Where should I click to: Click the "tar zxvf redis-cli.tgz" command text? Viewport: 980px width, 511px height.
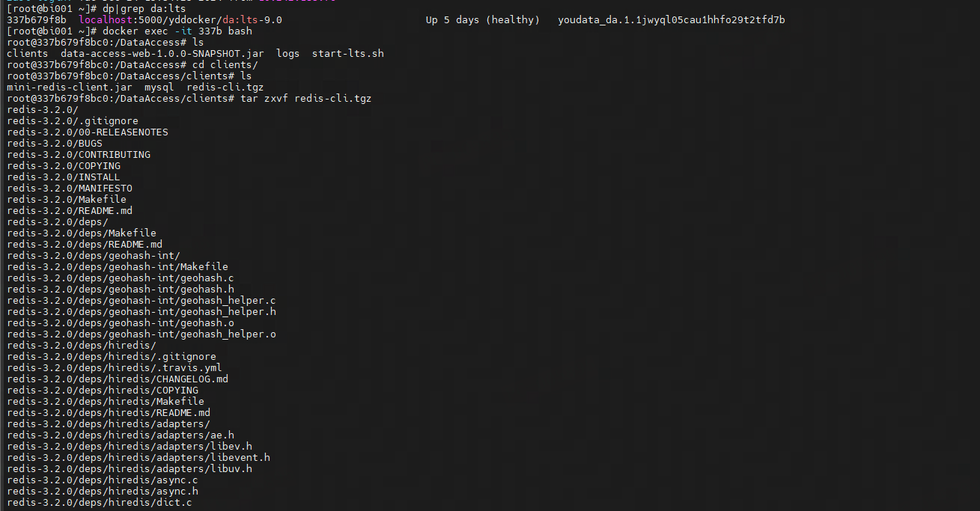coord(305,99)
